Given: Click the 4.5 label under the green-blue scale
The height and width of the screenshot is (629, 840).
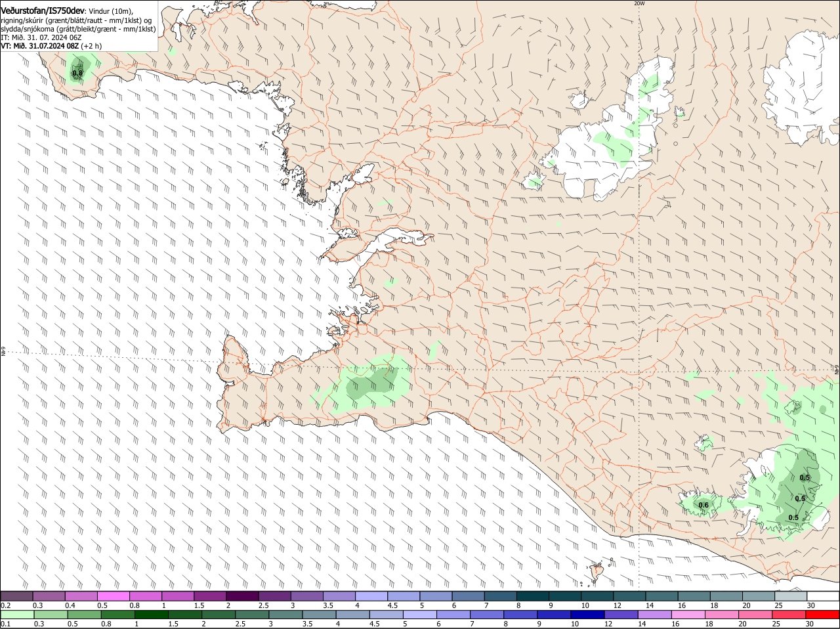Looking at the screenshot, I should (x=375, y=624).
